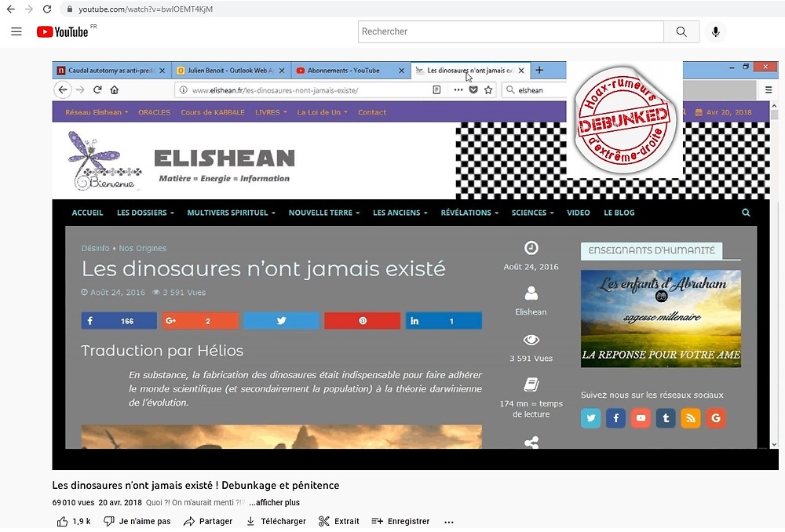
Task: Expand the "LES ANCIENS" menu
Action: [400, 213]
